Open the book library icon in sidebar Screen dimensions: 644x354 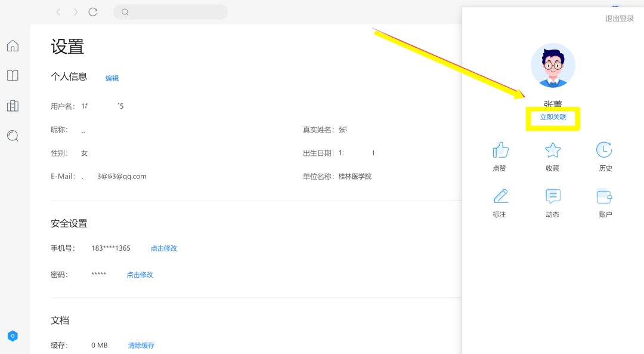tap(13, 76)
